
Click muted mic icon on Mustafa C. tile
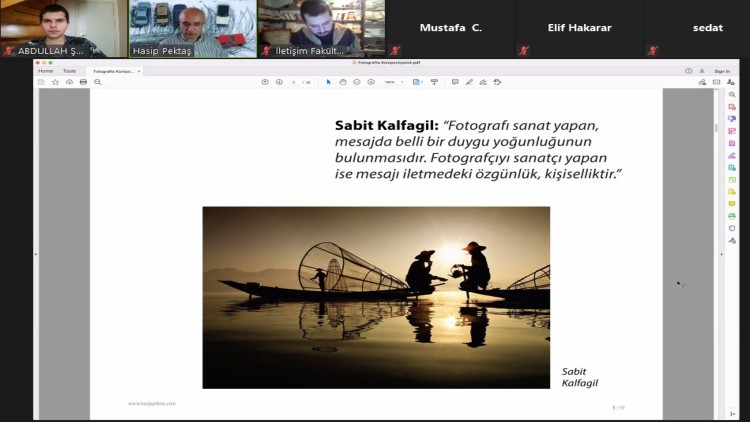[394, 50]
